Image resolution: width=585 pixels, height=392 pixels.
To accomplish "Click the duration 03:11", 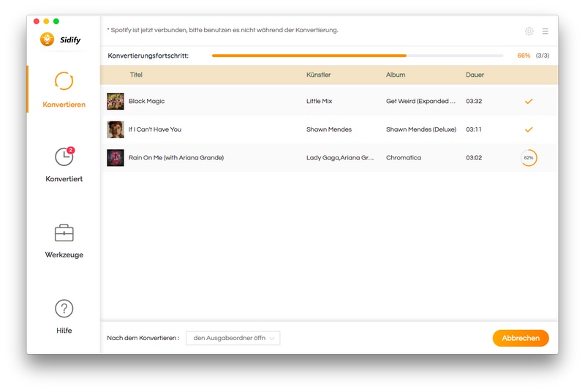I will click(x=473, y=129).
